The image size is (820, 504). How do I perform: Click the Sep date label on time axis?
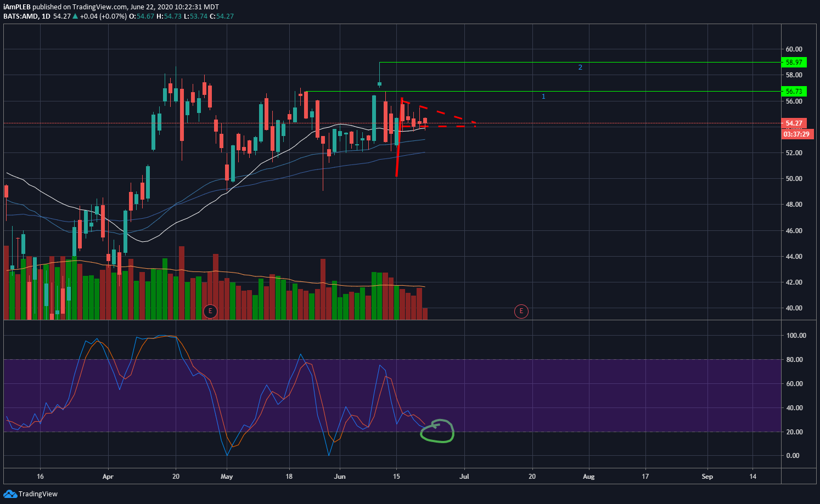tap(707, 477)
